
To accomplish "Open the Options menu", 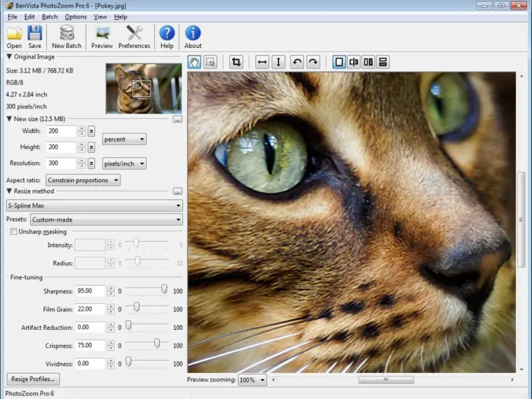I will (75, 17).
